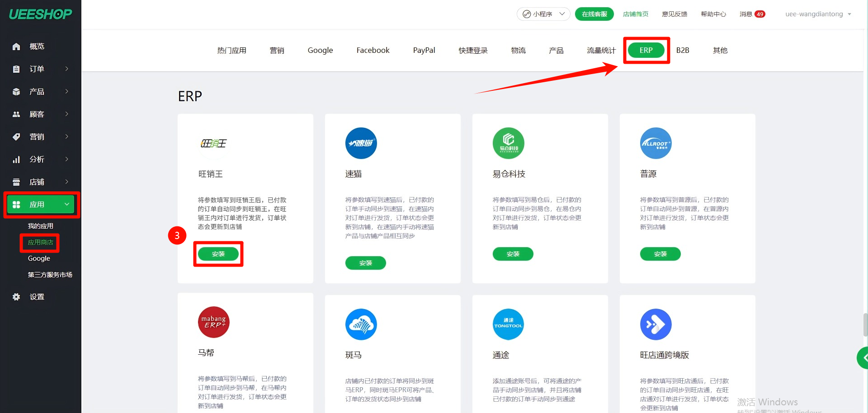
Task: Open the 概览 home icon
Action: [16, 47]
